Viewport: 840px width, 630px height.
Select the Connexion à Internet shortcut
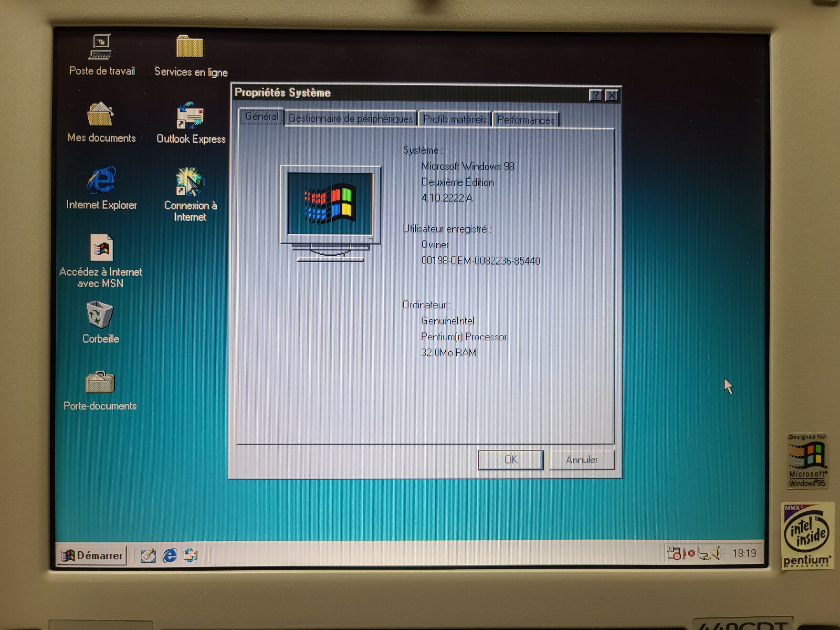tap(190, 195)
